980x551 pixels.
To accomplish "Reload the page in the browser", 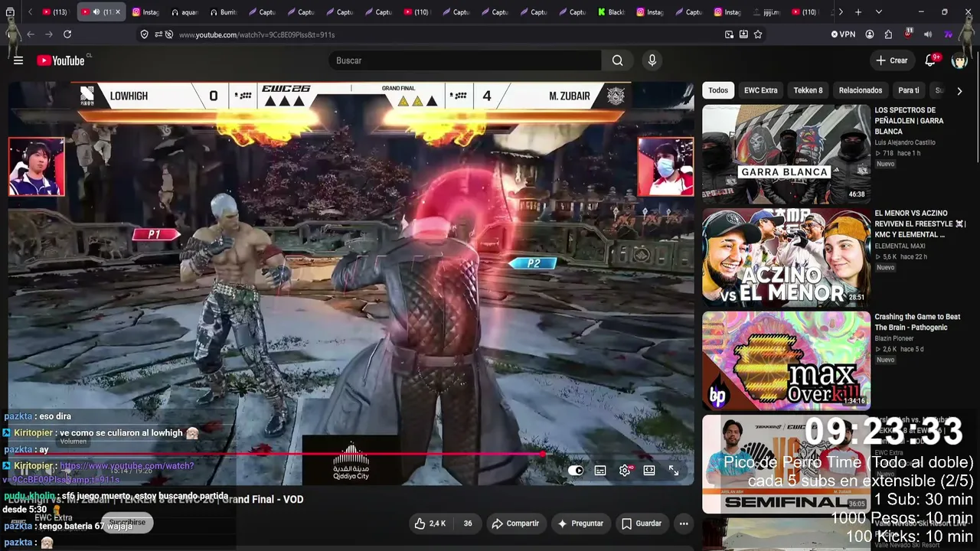I will [67, 34].
